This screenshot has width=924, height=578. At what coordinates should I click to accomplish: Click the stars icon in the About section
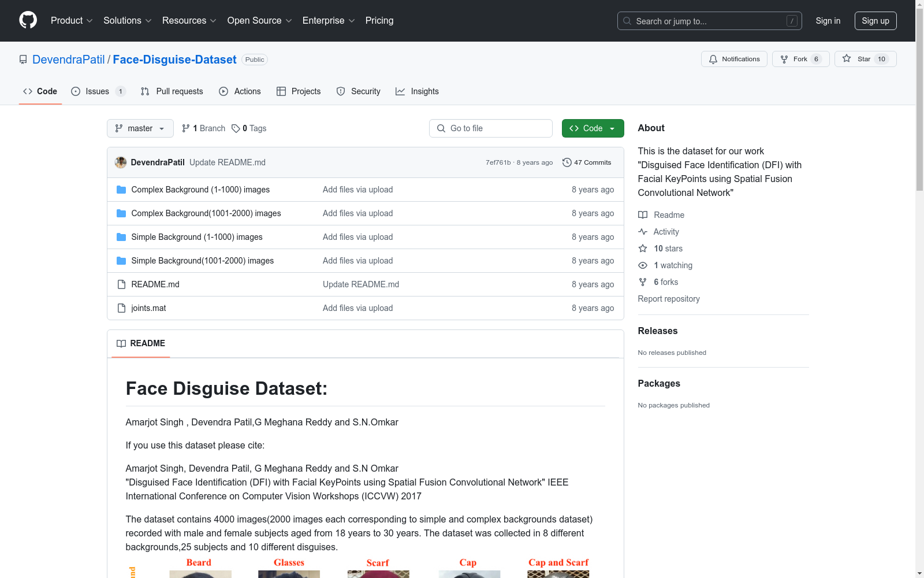click(x=643, y=249)
